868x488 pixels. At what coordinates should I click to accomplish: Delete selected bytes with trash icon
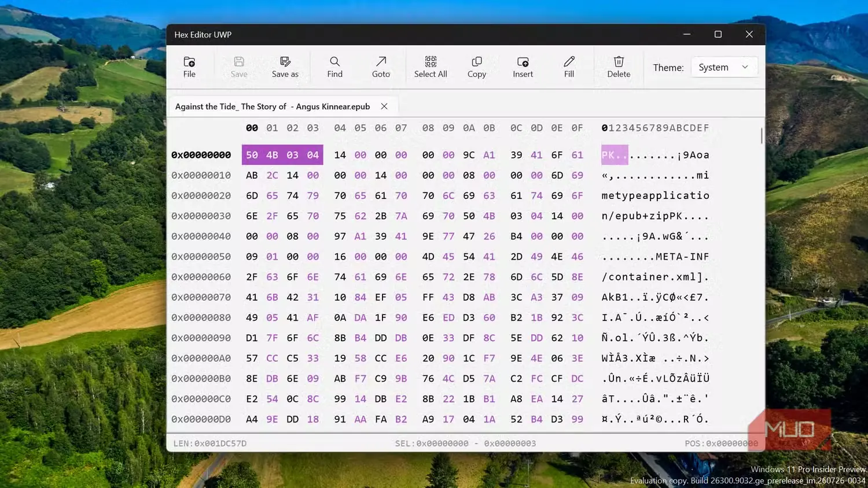[619, 67]
